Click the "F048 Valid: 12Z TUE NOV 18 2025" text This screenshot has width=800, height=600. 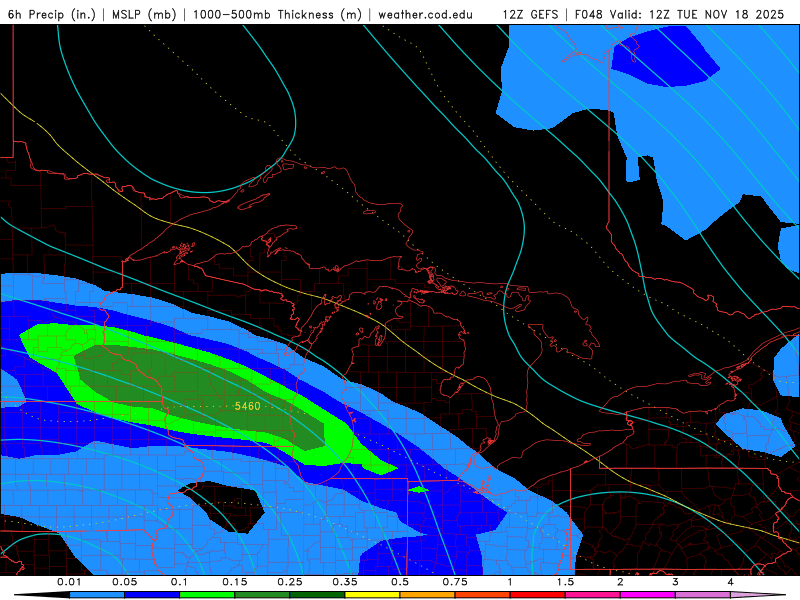(679, 14)
